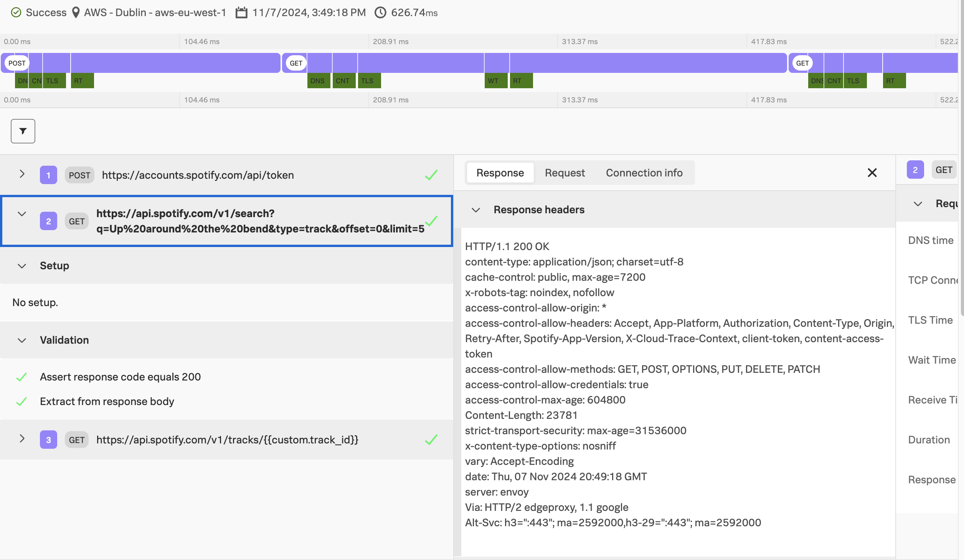964x560 pixels.
Task: Close the response detail panel
Action: (x=873, y=173)
